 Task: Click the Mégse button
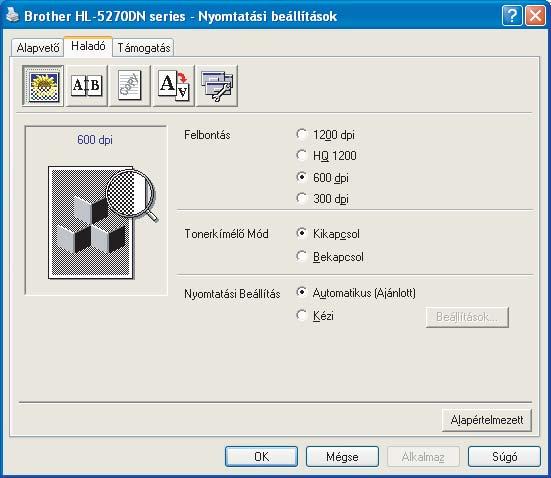(x=342, y=457)
